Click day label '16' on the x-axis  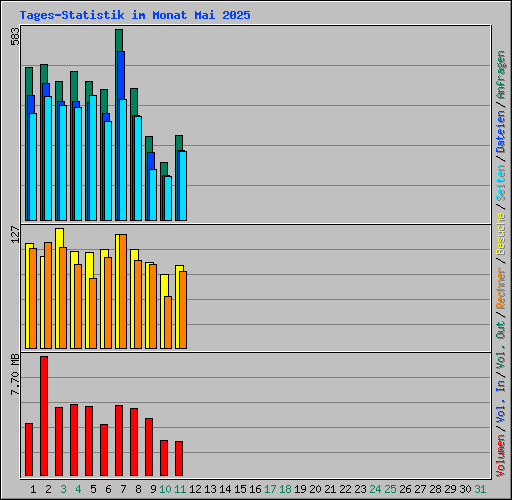[255, 489]
